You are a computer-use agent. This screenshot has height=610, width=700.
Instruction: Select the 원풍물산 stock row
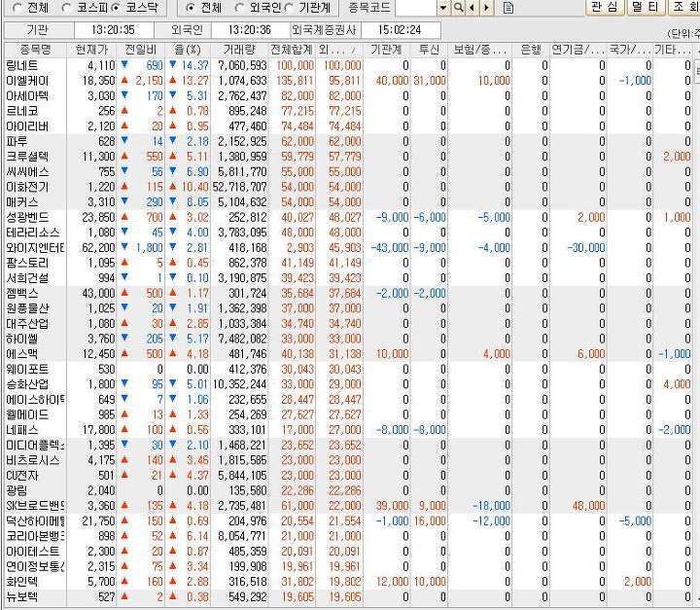(x=350, y=308)
